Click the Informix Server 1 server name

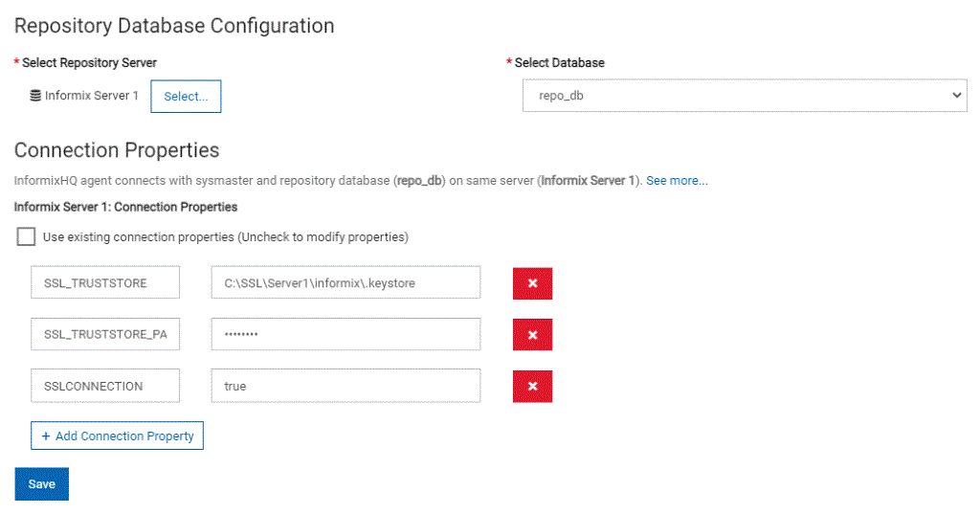click(92, 96)
